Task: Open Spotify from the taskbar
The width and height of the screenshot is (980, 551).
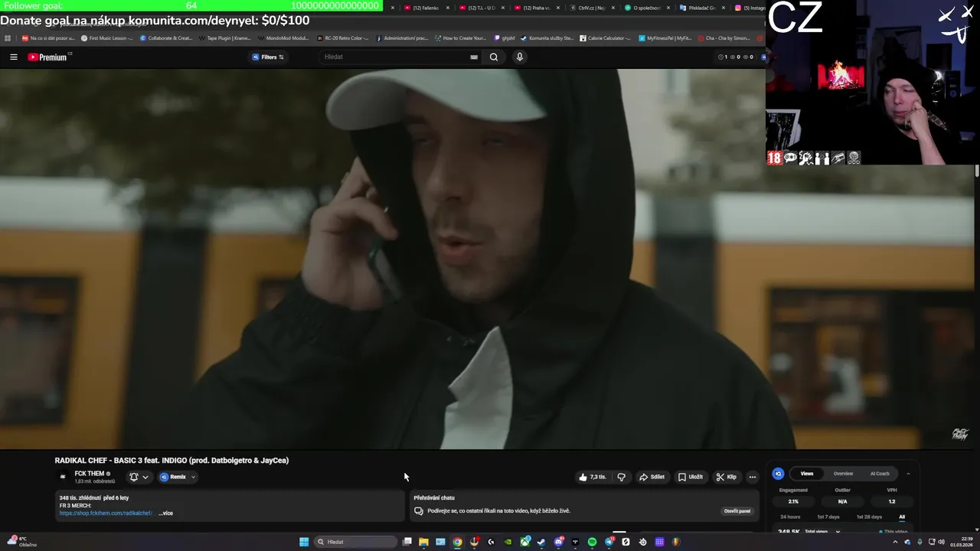Action: click(592, 542)
